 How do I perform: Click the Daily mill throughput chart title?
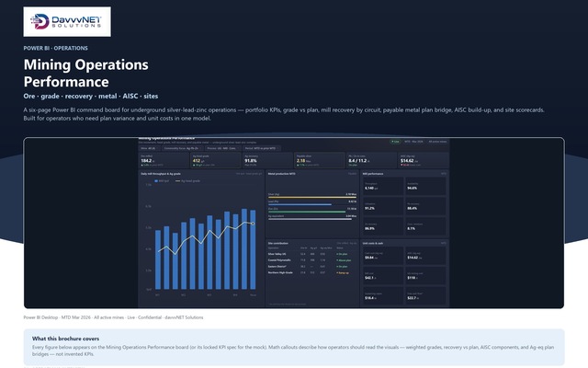[161, 174]
